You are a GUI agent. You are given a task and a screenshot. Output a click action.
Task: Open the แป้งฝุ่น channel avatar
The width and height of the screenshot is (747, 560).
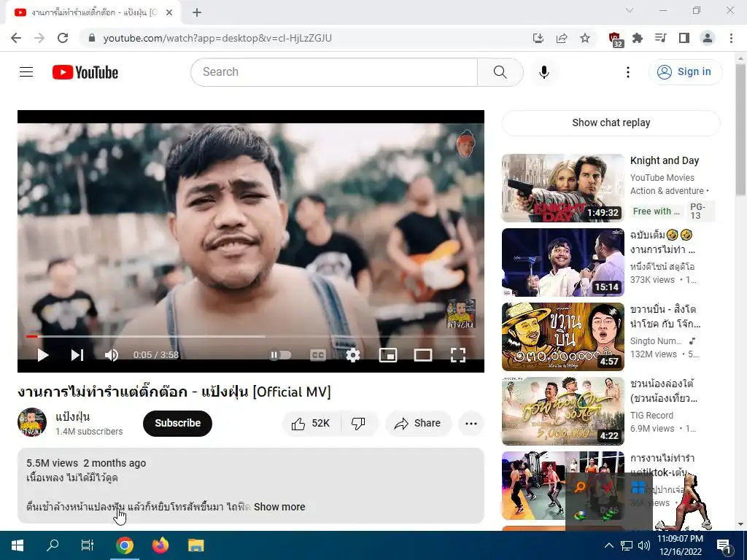click(x=32, y=422)
